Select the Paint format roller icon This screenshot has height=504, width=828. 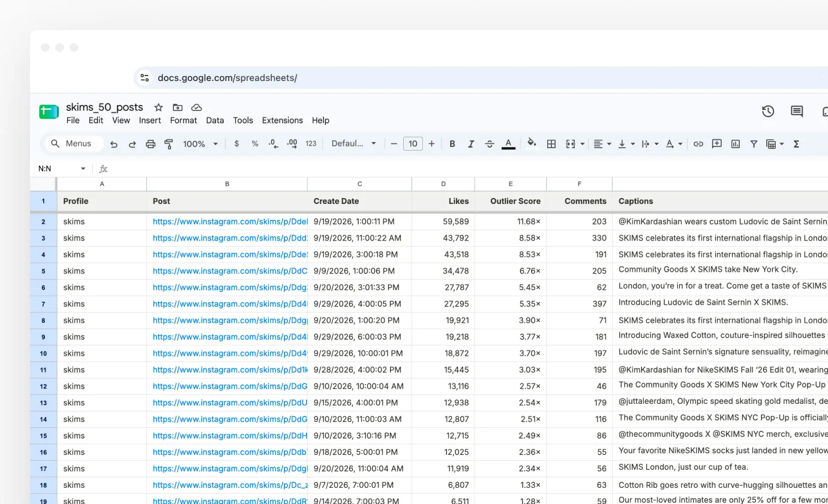coord(169,144)
